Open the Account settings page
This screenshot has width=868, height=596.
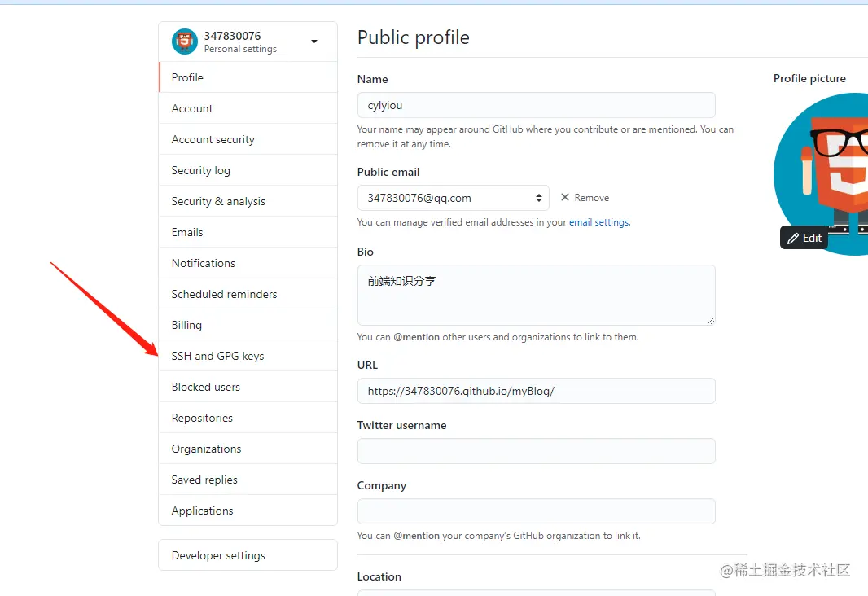tap(248, 108)
